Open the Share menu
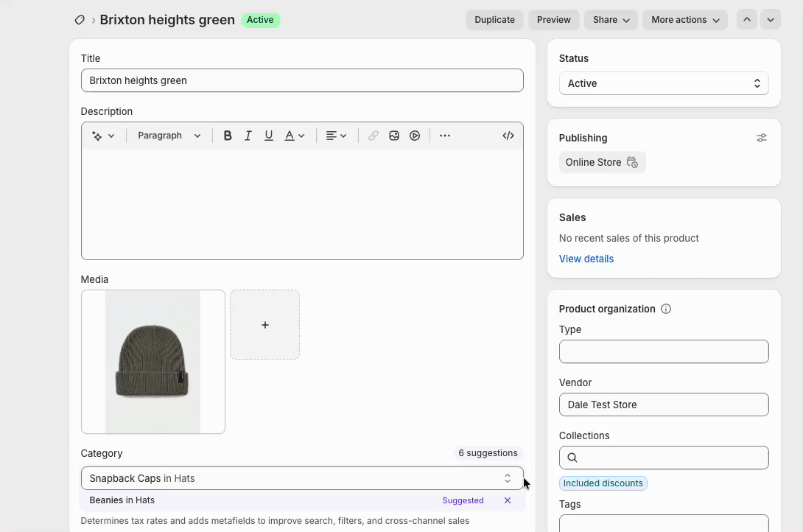This screenshot has height=532, width=803. point(611,20)
